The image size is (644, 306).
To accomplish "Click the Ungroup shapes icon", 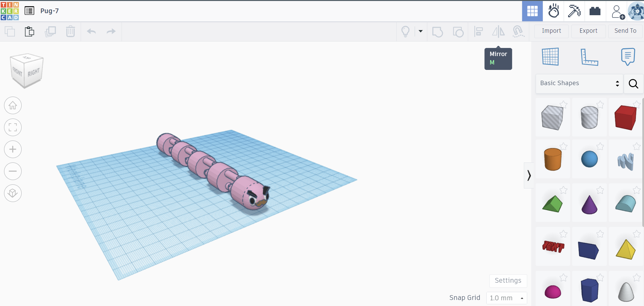I will (458, 31).
